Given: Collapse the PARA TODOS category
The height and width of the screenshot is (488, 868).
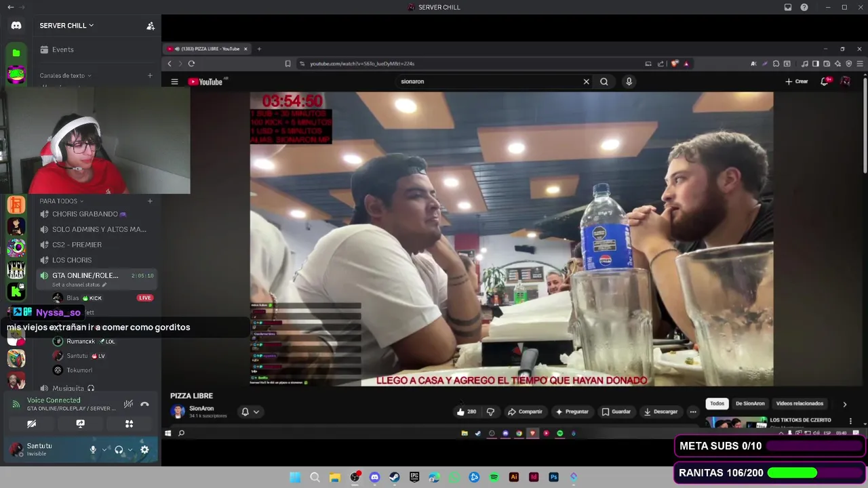Looking at the screenshot, I should 61,201.
